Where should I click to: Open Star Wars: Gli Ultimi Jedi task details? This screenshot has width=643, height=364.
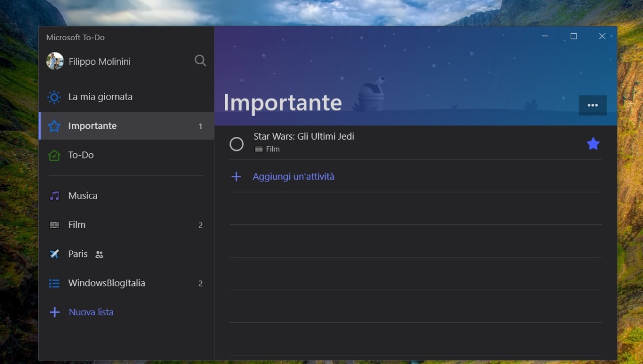tap(304, 136)
